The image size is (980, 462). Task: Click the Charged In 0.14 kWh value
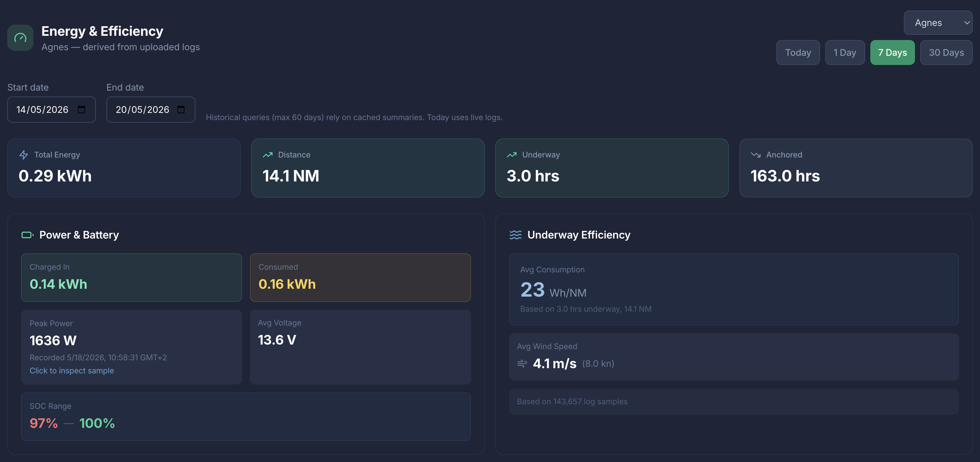pyautogui.click(x=58, y=284)
